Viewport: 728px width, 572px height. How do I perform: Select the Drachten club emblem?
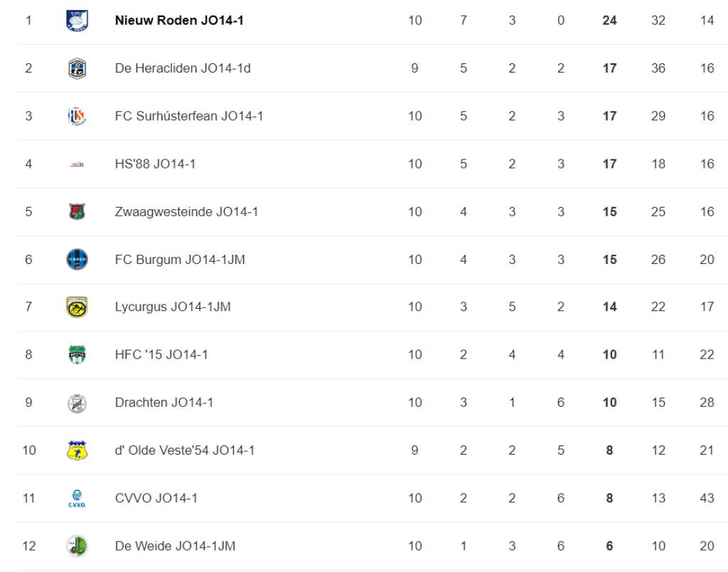[77, 403]
